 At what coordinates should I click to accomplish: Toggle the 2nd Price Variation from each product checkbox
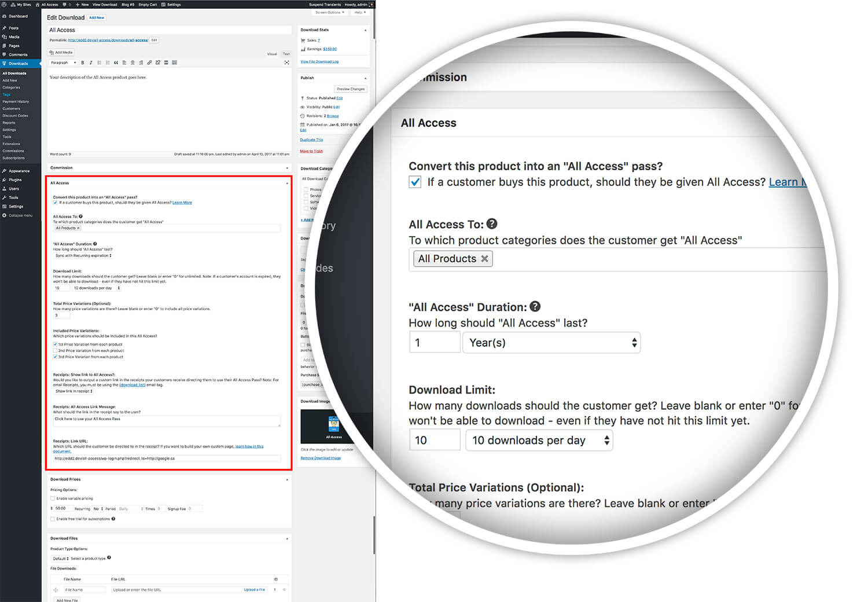(56, 351)
